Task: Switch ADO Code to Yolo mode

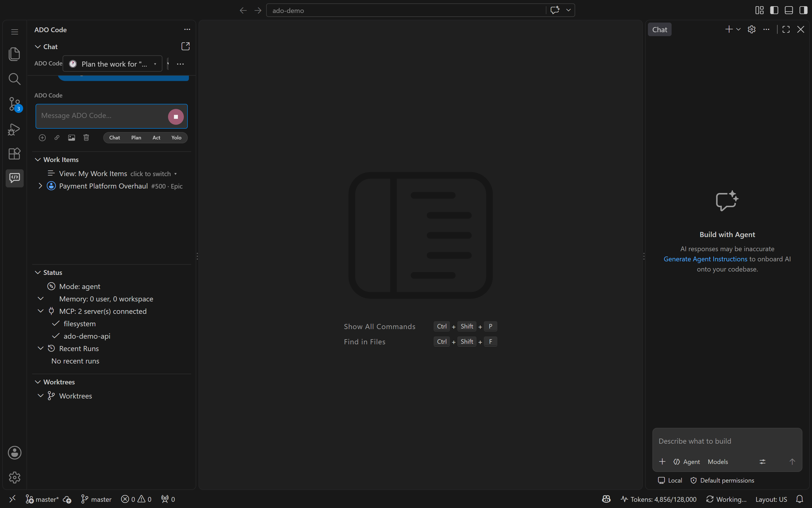Action: click(176, 138)
